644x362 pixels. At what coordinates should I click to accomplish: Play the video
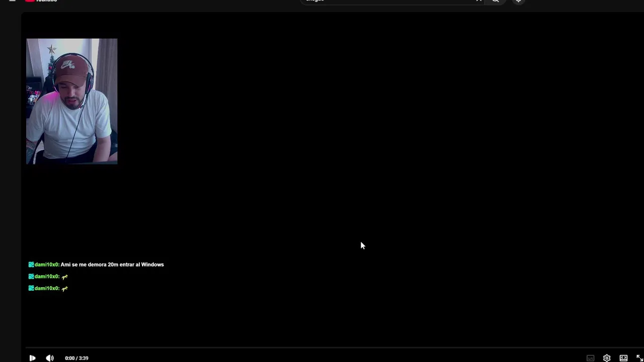32,358
